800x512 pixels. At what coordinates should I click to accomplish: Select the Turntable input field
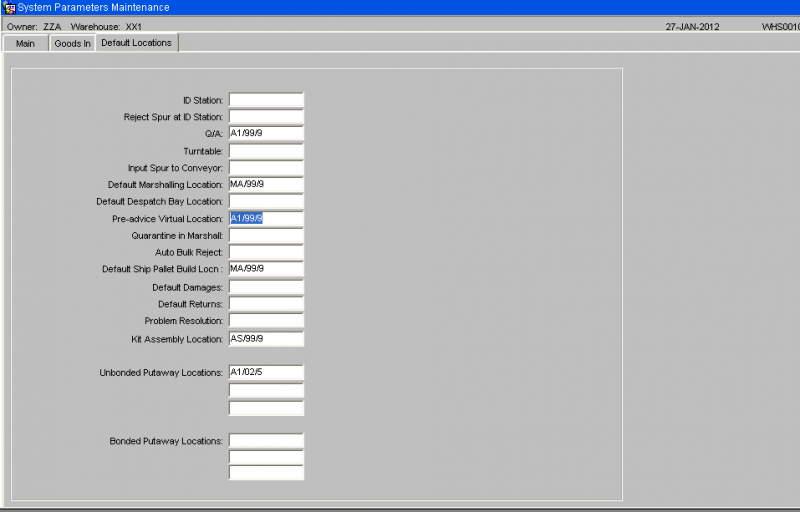[x=266, y=151]
